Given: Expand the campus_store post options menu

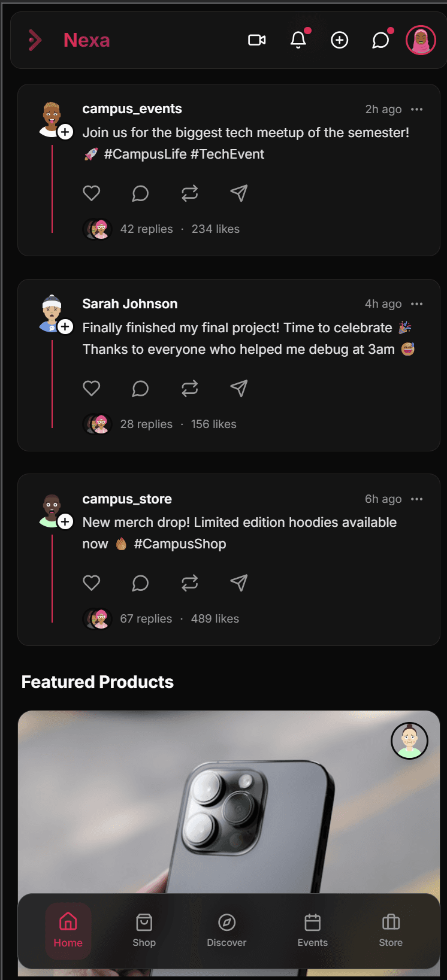Looking at the screenshot, I should click(x=417, y=499).
